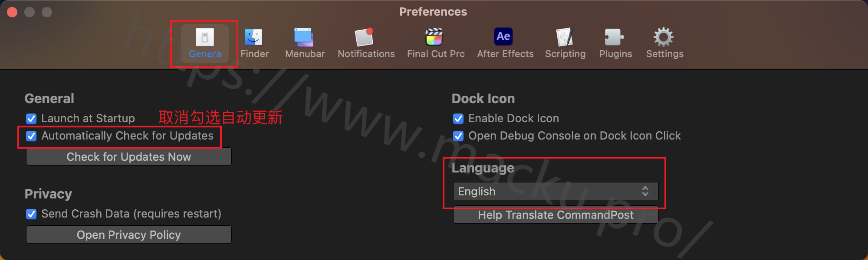
Task: Open the Settings gear icon
Action: click(x=664, y=37)
